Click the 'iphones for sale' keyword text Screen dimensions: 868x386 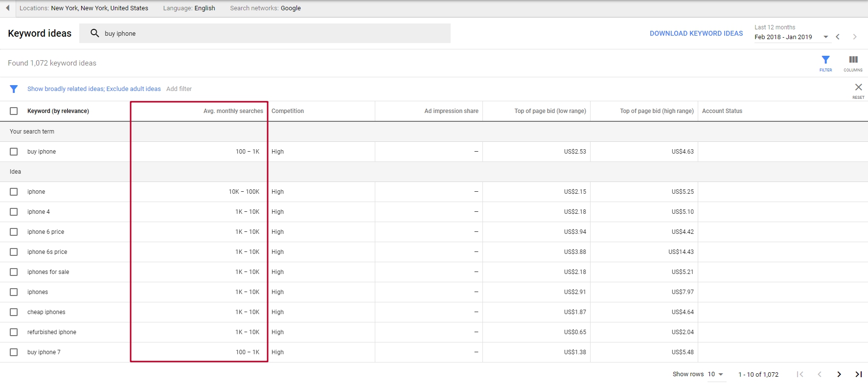(48, 272)
